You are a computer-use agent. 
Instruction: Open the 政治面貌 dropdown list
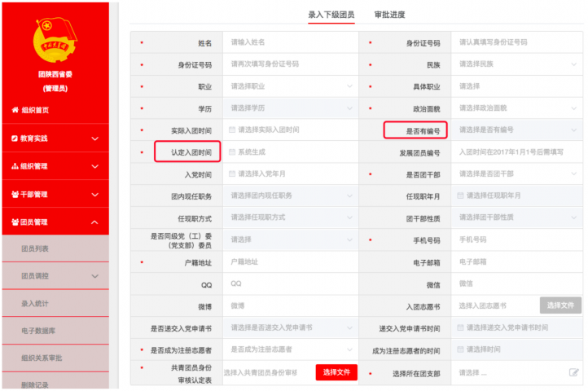tap(518, 108)
